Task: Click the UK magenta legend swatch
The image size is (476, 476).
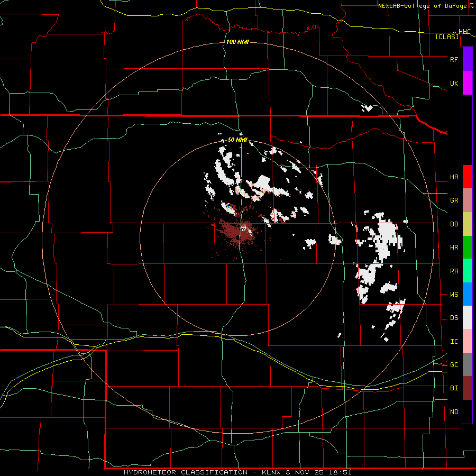Action: tap(467, 83)
